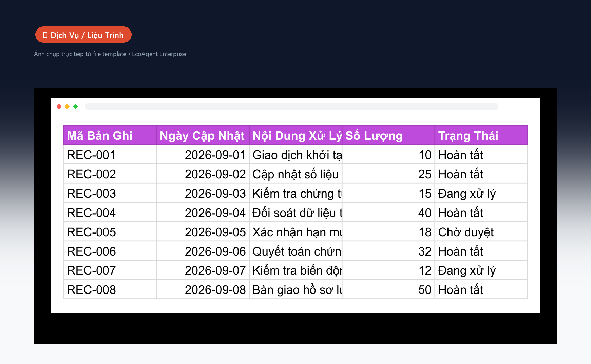This screenshot has width=591, height=364.
Task: Select the Ngày Cập Nhật column header
Action: pos(203,135)
